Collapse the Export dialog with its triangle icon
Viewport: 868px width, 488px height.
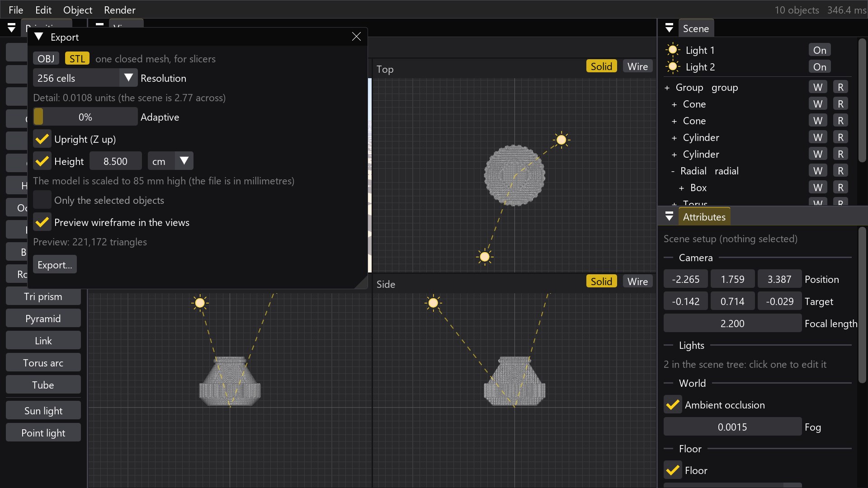coord(39,37)
